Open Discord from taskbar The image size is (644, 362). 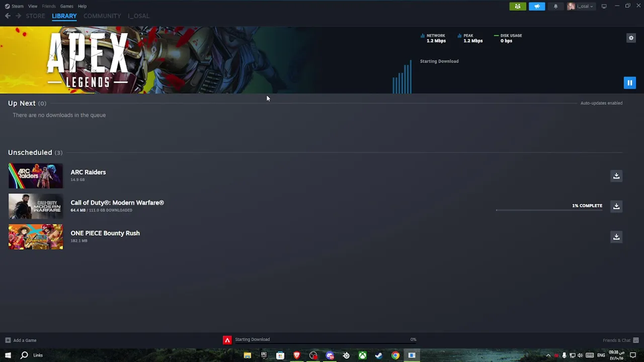coord(330,355)
